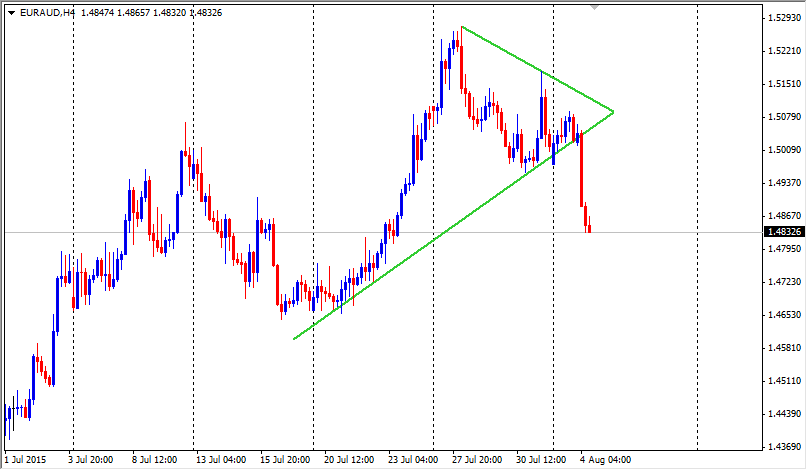807x470 pixels.
Task: Click the 23 Jul 04:00 time label
Action: click(x=413, y=460)
